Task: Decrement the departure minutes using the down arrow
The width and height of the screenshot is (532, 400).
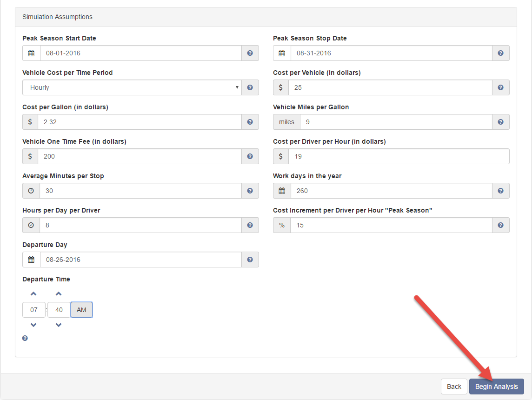Action: (x=59, y=324)
